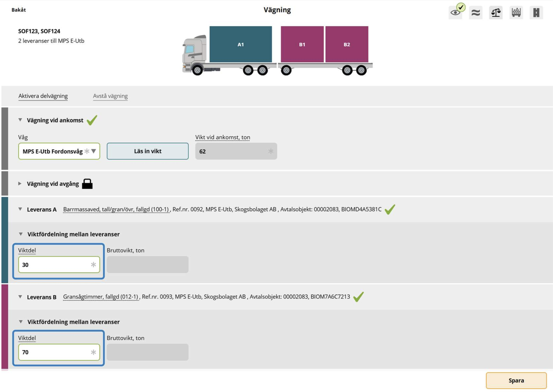Click the padlock next to Vägning vid avgång

click(x=87, y=184)
